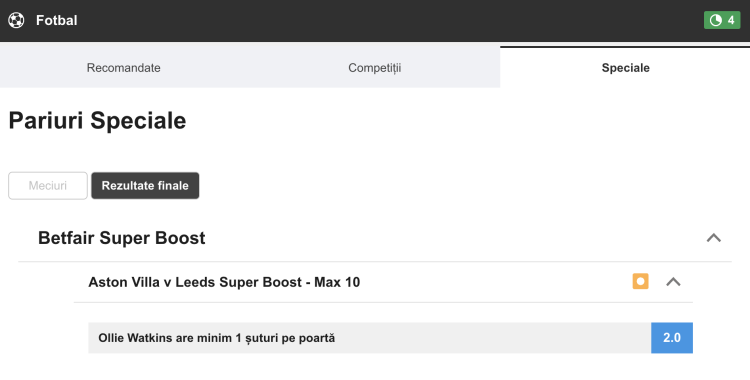Switch to the Recomandate tab

(x=123, y=67)
